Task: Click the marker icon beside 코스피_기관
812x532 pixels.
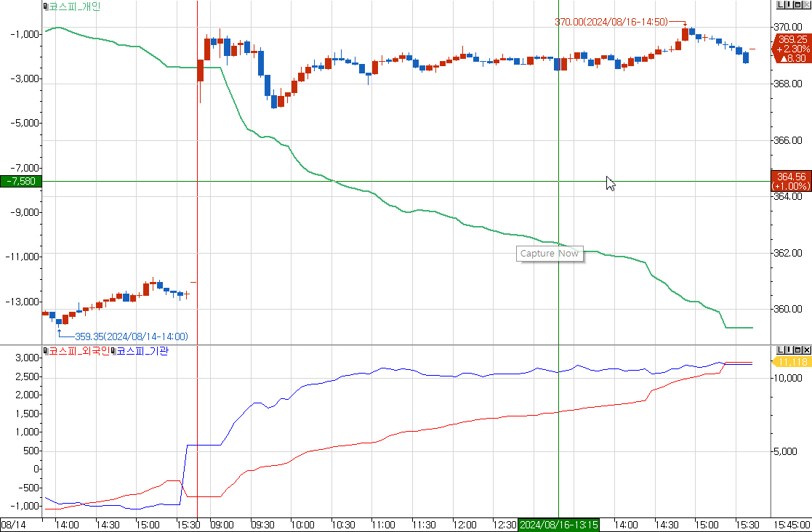Action: (113, 351)
